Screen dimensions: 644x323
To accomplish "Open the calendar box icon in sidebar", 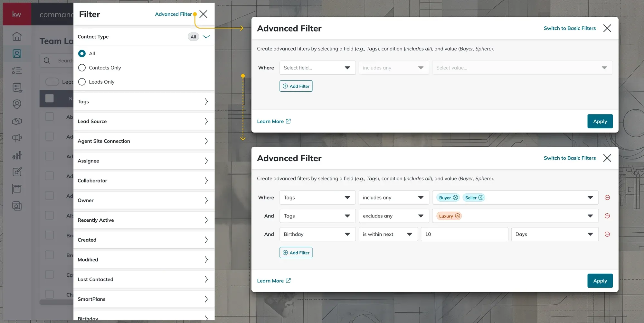I will coord(17,189).
